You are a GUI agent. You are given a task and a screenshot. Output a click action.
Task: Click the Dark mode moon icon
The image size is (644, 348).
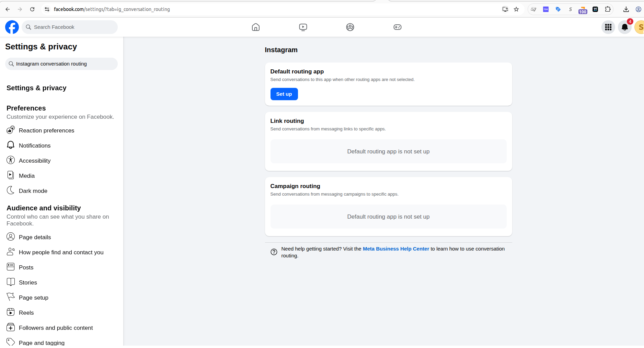tap(11, 190)
